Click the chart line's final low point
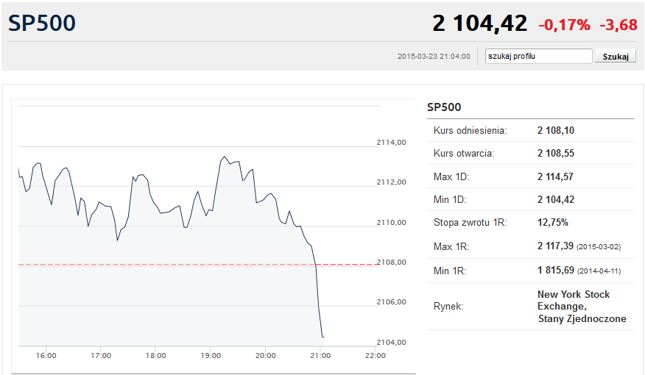Image resolution: width=645 pixels, height=375 pixels. coord(323,337)
